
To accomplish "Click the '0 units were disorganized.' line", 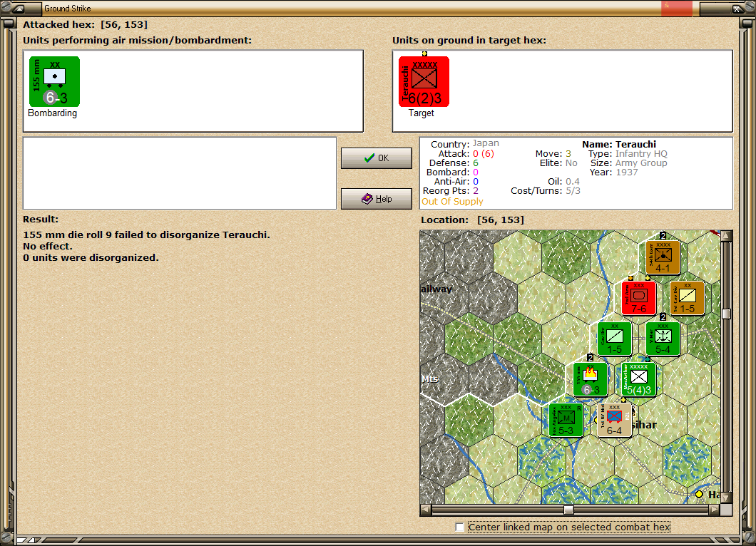I will click(91, 258).
